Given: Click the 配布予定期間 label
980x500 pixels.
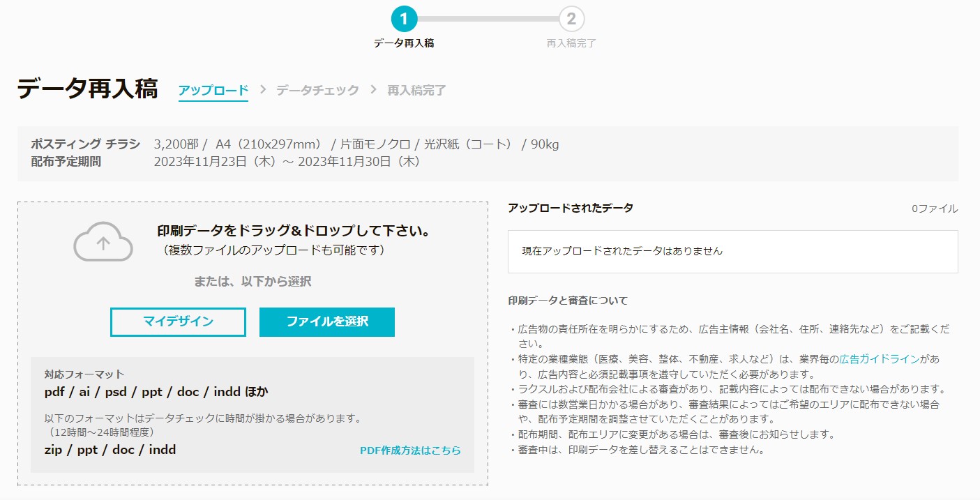Looking at the screenshot, I should [x=66, y=162].
